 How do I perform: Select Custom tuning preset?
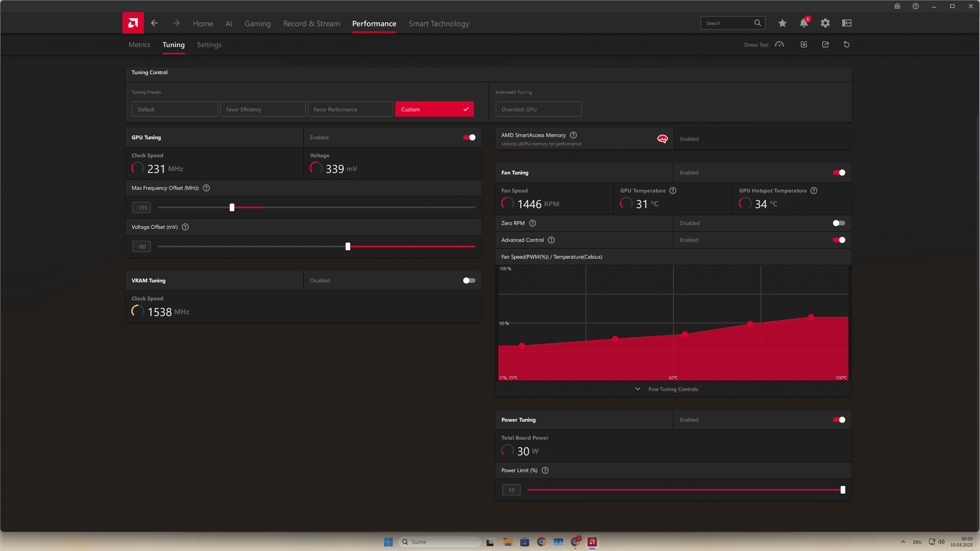(434, 109)
